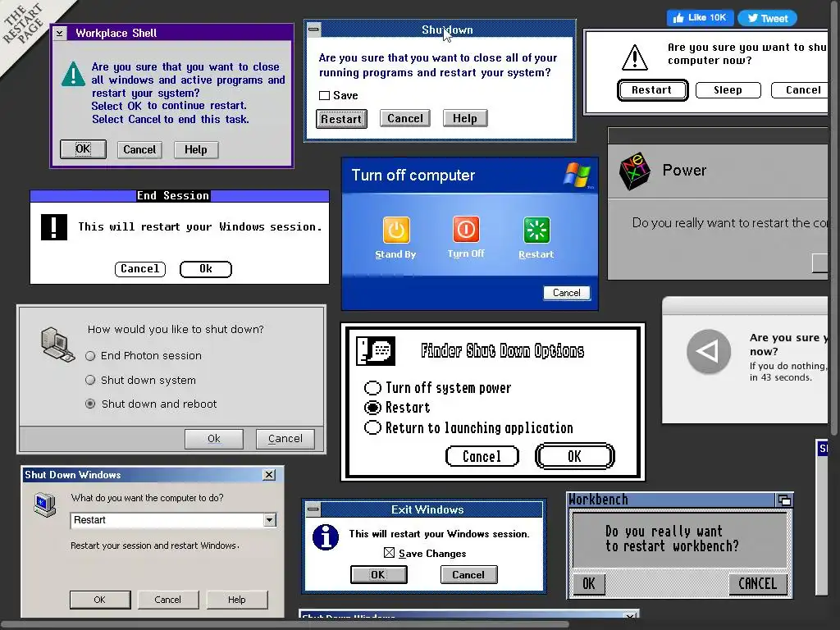Tick the Save checkbox in Shutdown dialog
This screenshot has height=630, width=840.
click(x=324, y=96)
